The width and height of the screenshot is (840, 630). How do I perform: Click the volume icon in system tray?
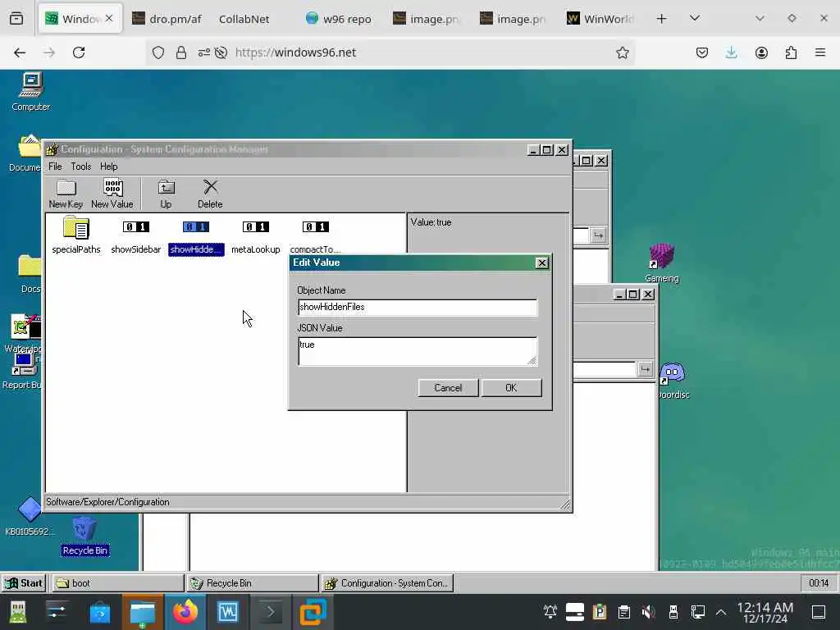click(648, 612)
